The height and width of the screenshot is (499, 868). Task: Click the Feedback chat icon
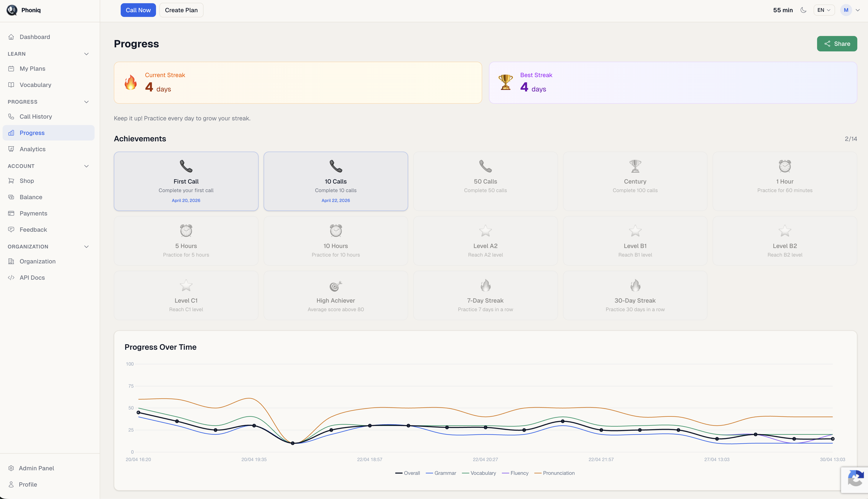11,230
